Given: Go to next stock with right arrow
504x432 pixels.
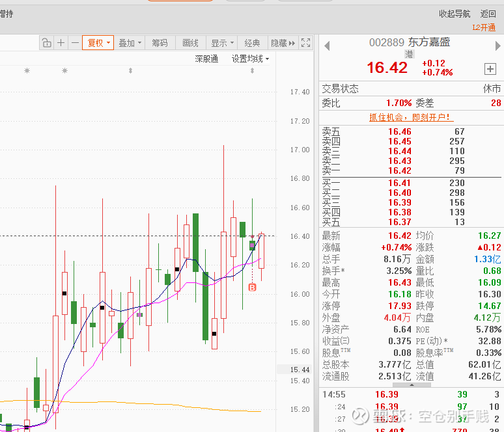Looking at the screenshot, I should coord(498,46).
